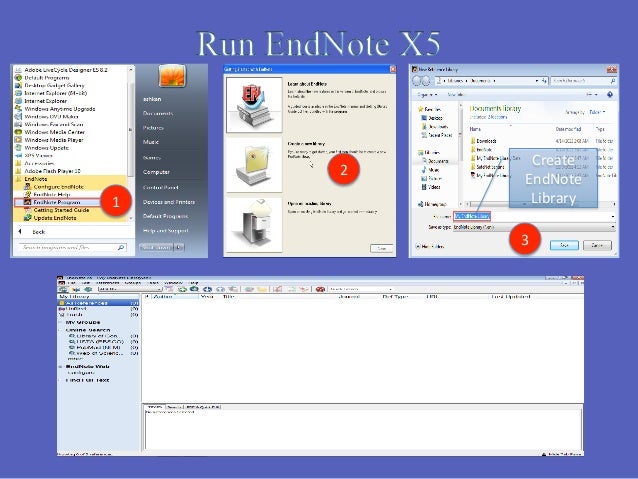Launch Internet Explorer (64-bit)

pyautogui.click(x=56, y=93)
